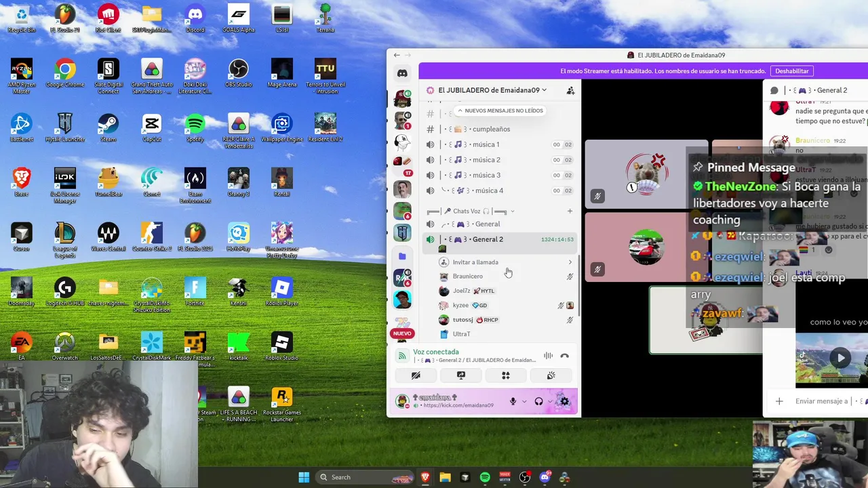Screen dimensions: 868x488
Task: Open Fortnite desktop shortcut
Action: (x=195, y=292)
